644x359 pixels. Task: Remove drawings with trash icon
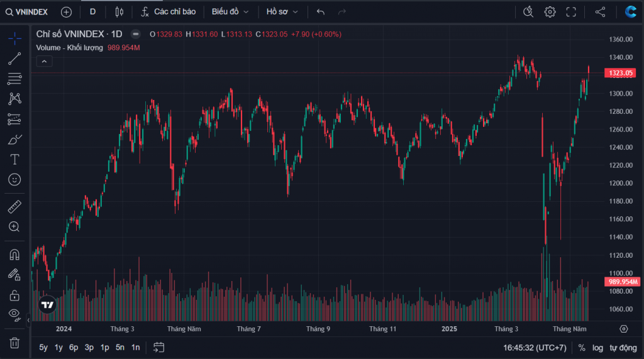14,343
